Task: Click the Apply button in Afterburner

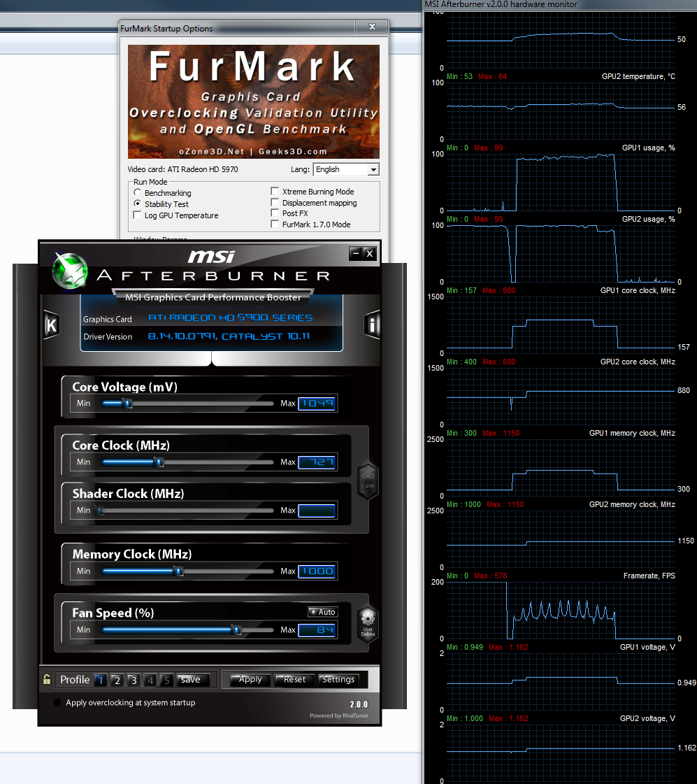Action: (x=250, y=680)
